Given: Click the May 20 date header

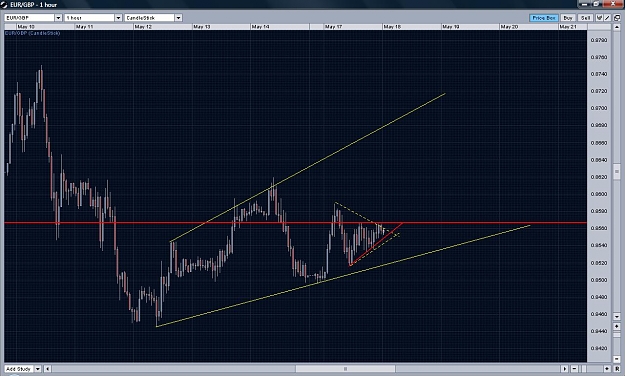Looking at the screenshot, I should coord(509,27).
